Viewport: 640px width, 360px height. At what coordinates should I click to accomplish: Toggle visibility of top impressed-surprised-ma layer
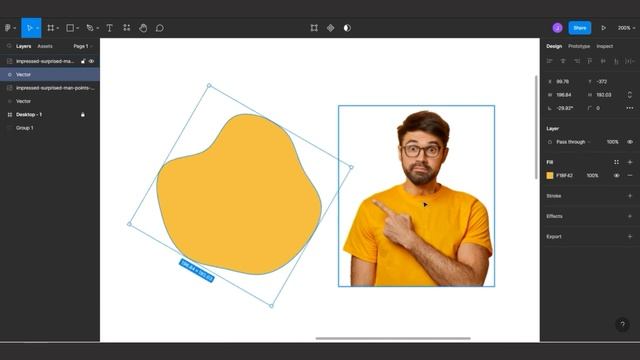(x=91, y=61)
